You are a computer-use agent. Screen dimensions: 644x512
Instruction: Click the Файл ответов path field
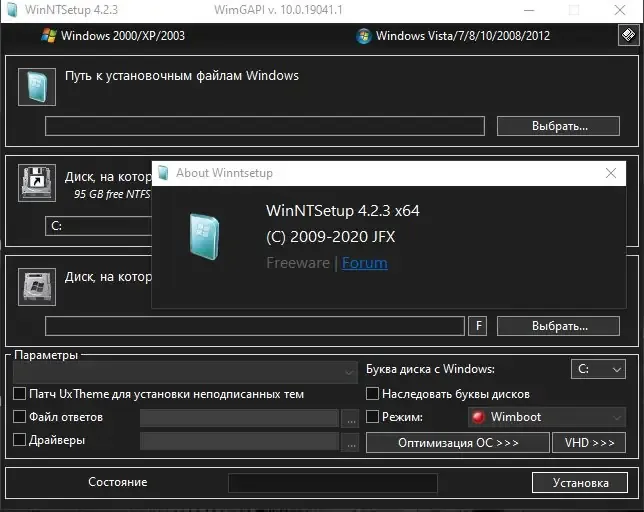(x=239, y=418)
